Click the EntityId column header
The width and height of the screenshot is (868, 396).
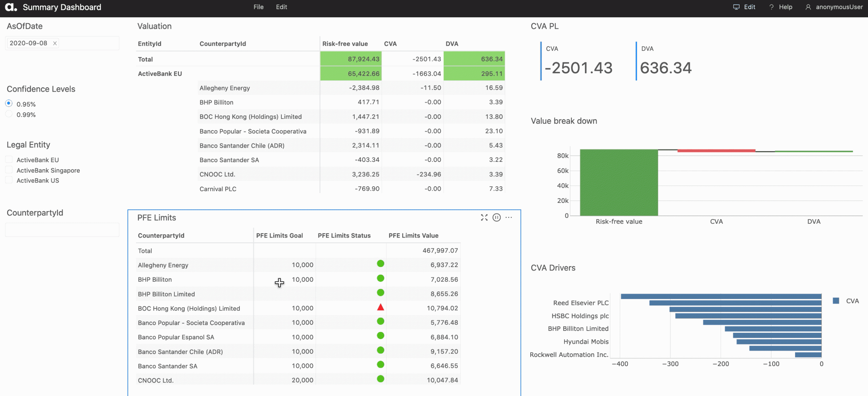coord(150,44)
